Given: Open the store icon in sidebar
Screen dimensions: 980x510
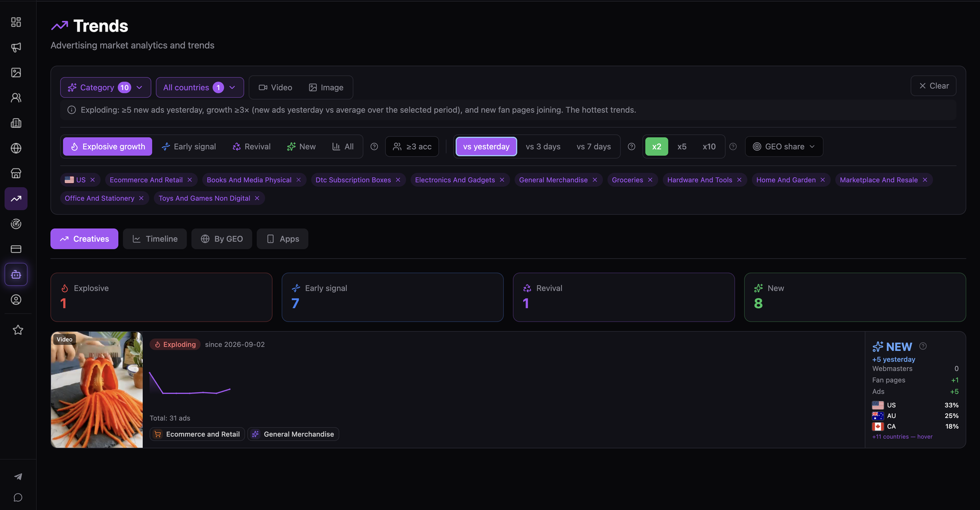Looking at the screenshot, I should pos(16,173).
